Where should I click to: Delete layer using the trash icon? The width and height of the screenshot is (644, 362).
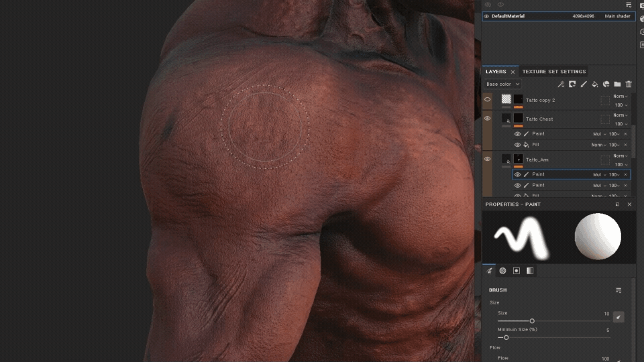[x=629, y=84]
